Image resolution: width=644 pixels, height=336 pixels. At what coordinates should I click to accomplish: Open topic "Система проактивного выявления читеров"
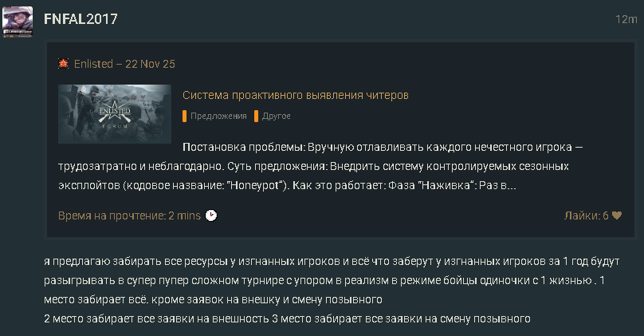pyautogui.click(x=295, y=95)
